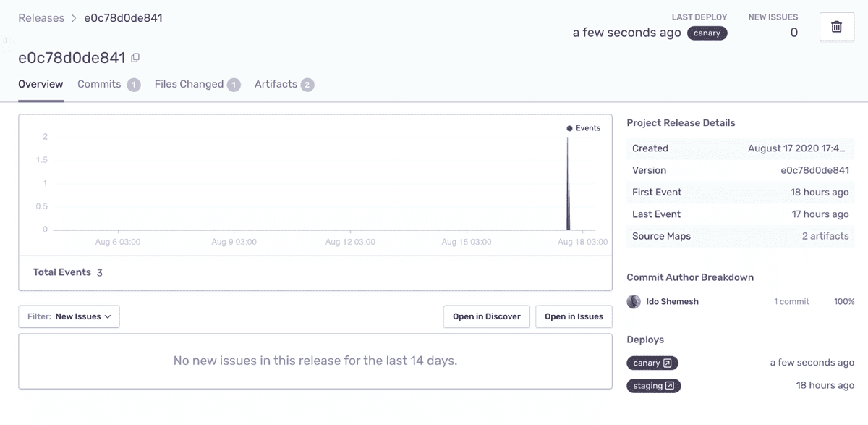Open the canary deploy external link icon

pos(668,363)
